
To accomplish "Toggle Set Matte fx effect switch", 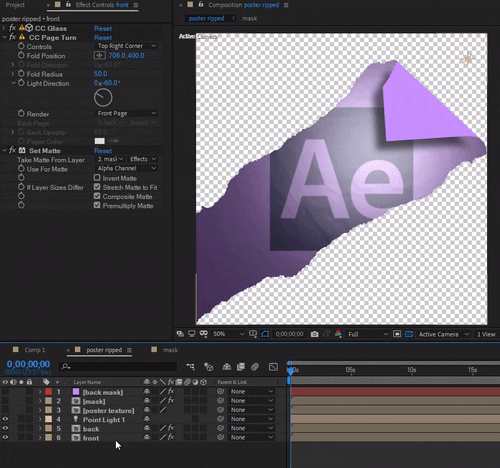I will 12,150.
